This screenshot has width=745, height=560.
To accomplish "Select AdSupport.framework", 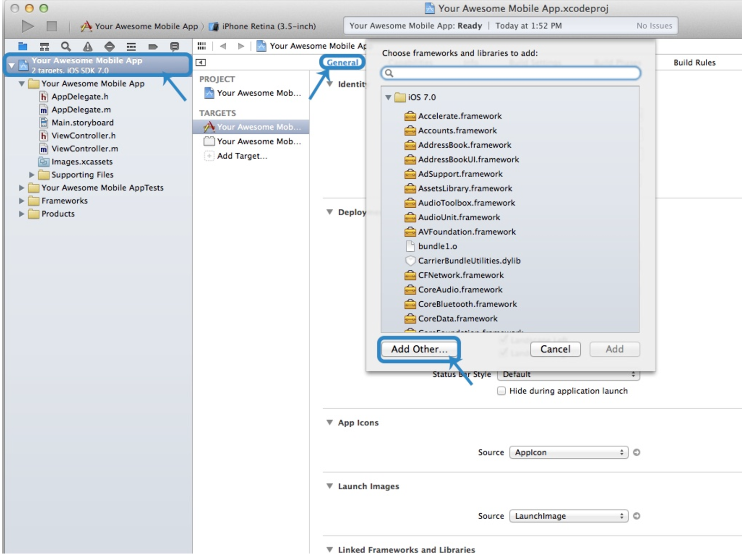I will 460,174.
